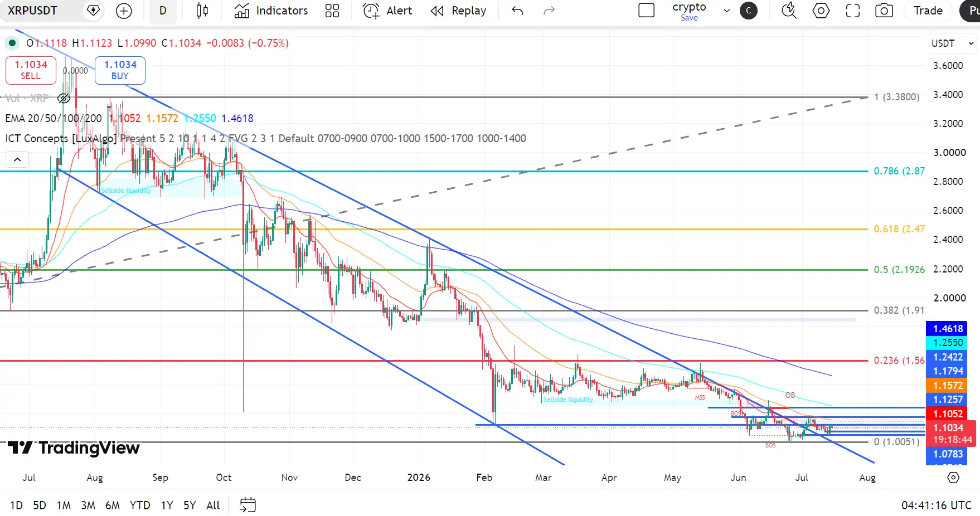Screen dimensions: 980x516
Task: Set range to 3M
Action: (x=88, y=505)
